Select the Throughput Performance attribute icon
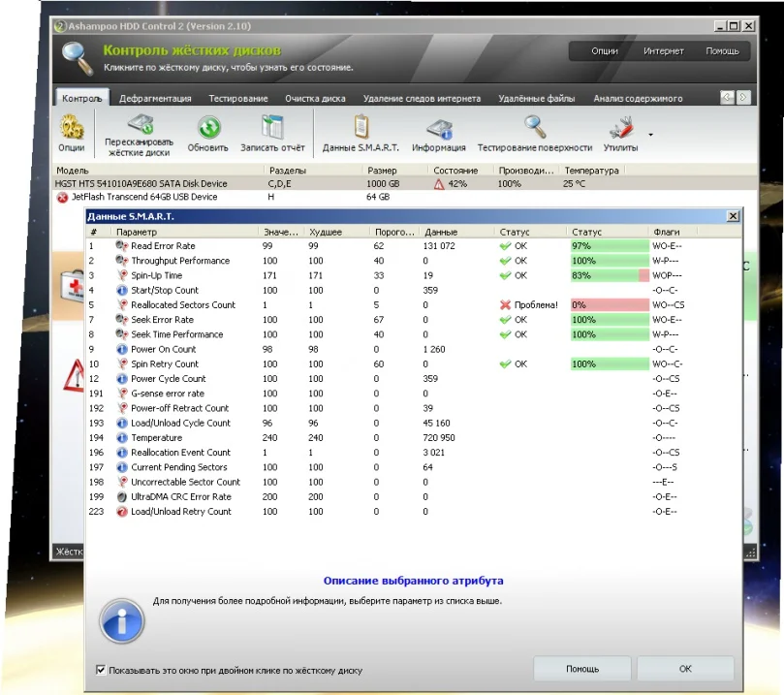Image resolution: width=784 pixels, height=695 pixels. click(x=121, y=261)
